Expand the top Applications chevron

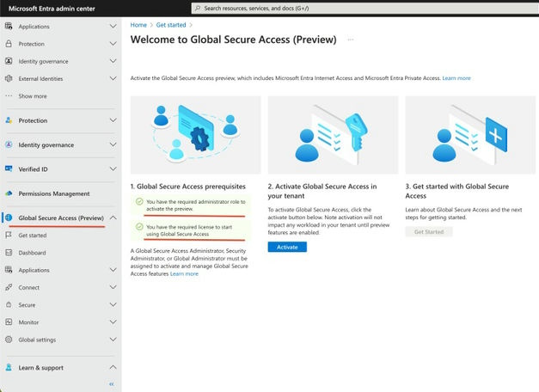(113, 26)
